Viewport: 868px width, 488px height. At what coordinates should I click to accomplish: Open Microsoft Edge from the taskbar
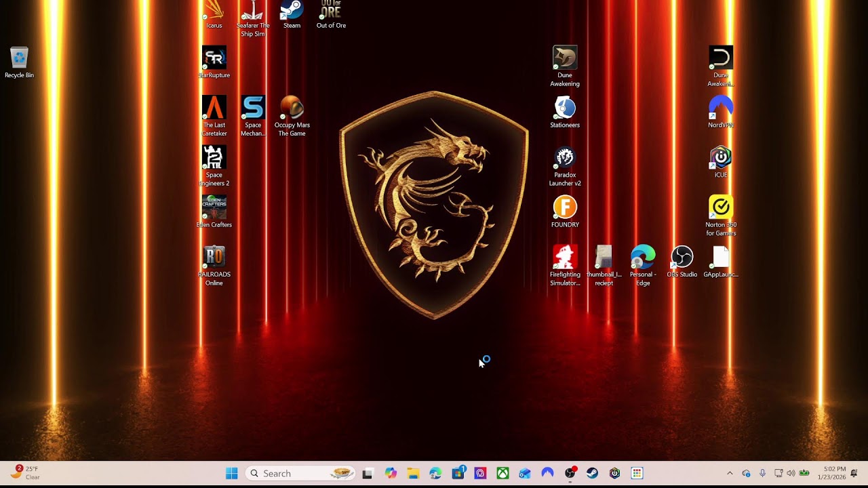tap(435, 473)
